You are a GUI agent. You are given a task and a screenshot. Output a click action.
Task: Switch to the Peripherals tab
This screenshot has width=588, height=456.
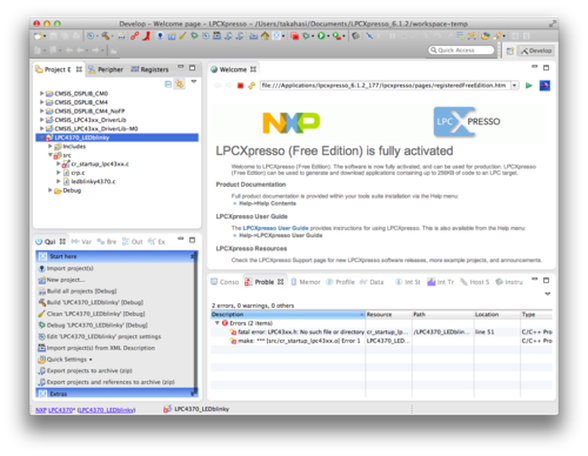(106, 69)
